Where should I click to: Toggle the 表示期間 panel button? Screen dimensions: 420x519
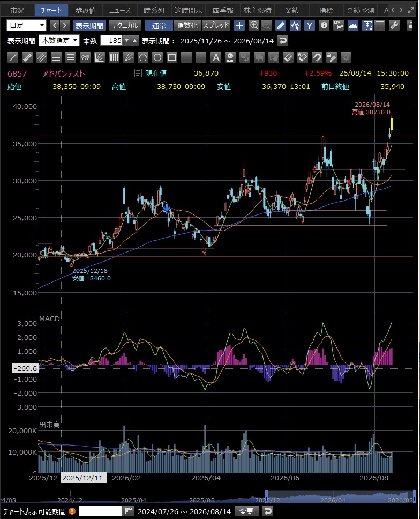coord(89,25)
